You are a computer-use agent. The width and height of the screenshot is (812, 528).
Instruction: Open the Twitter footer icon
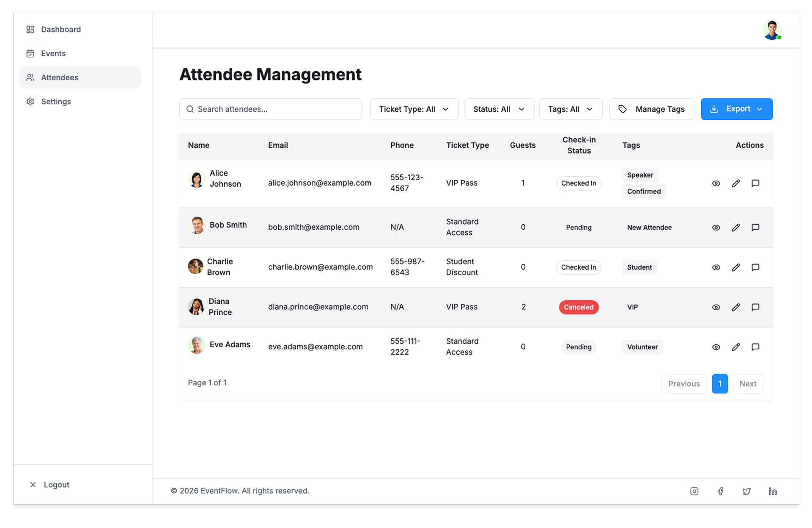tap(746, 491)
